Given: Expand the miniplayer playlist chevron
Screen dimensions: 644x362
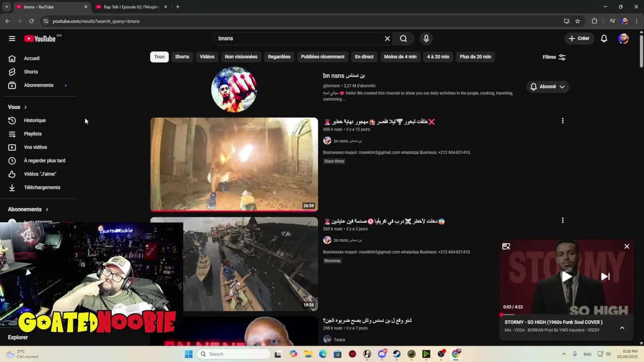Looking at the screenshot, I should [622, 328].
